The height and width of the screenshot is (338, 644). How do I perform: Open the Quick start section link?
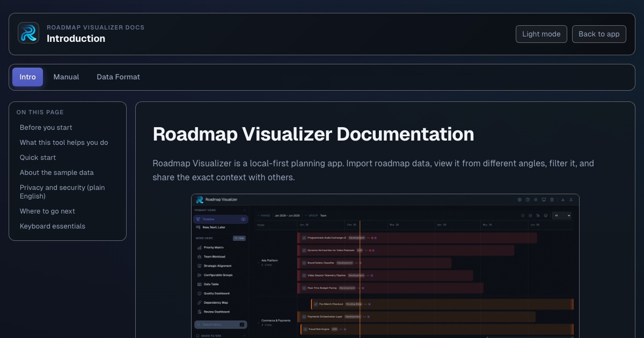[x=38, y=157]
